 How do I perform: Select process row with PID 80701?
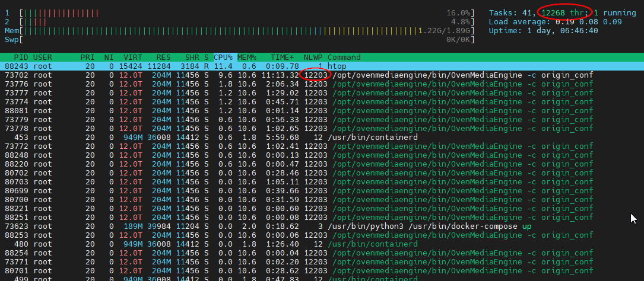click(x=322, y=271)
